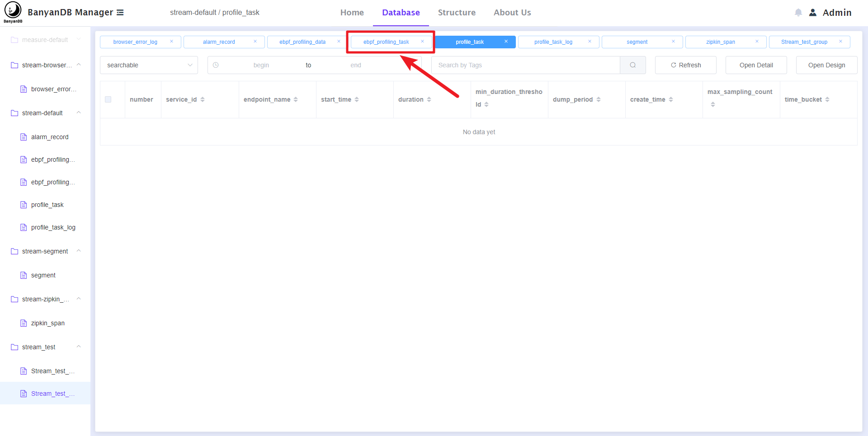The height and width of the screenshot is (436, 868).
Task: Select highlighted Stream_test item in sidebar
Action: click(x=45, y=394)
